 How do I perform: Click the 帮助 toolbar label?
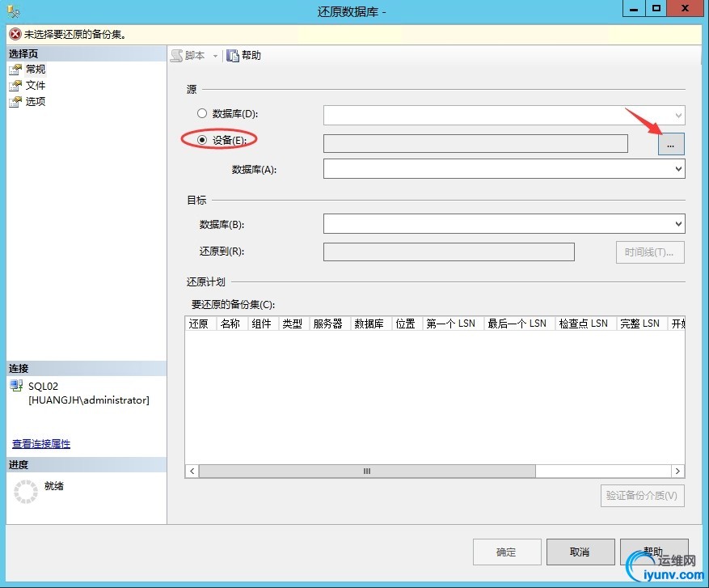click(x=251, y=56)
